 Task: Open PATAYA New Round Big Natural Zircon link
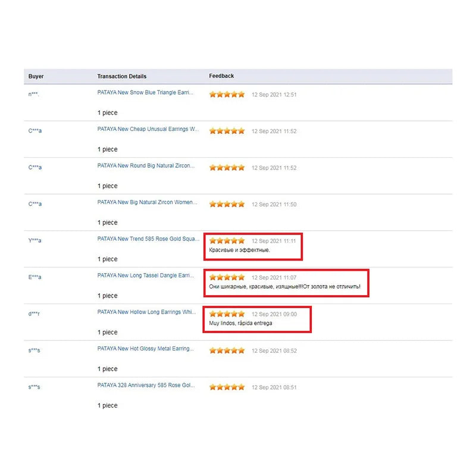(146, 166)
